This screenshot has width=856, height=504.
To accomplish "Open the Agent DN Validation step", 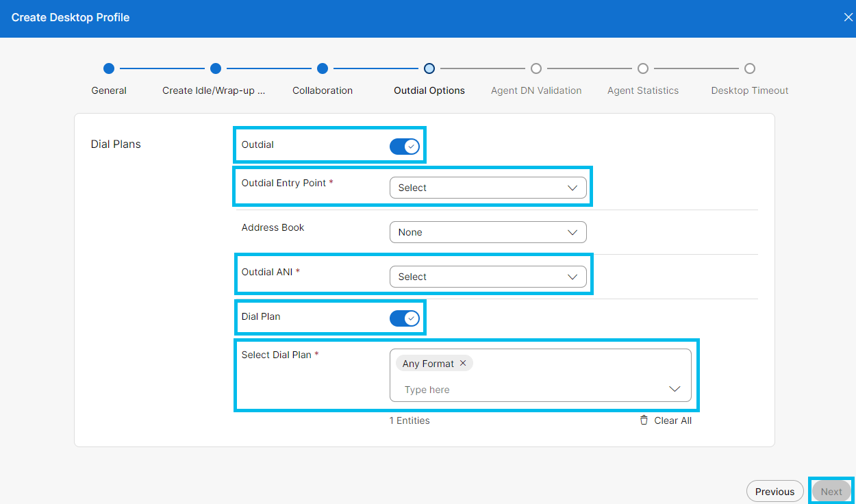I will (536, 68).
